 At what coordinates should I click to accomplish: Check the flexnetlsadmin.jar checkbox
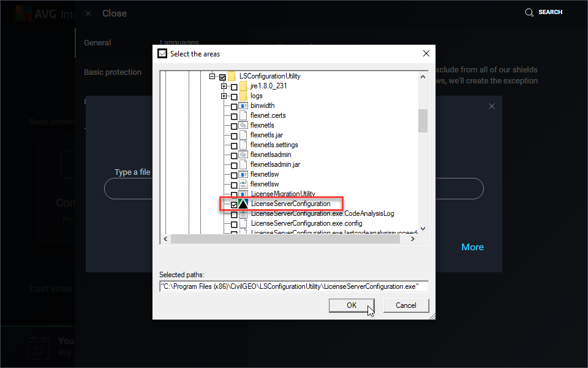coord(234,165)
